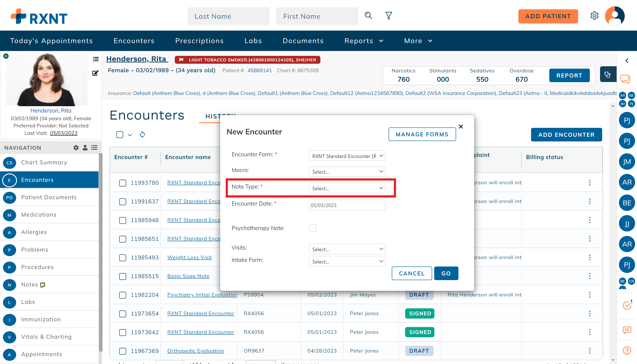Open the Last Visit 05/03/2023 link
This screenshot has width=637, height=364.
pos(63,133)
